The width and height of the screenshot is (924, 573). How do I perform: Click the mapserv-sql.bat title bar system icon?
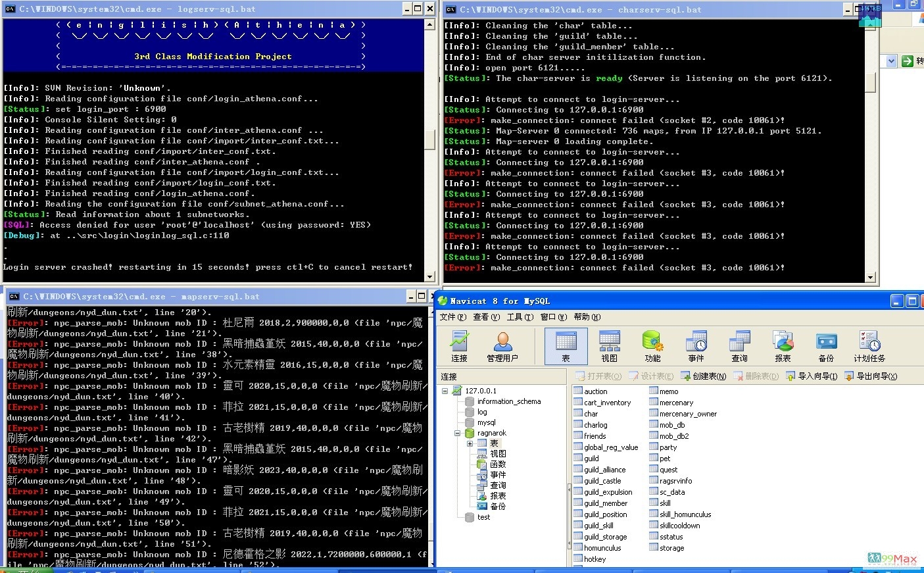[x=14, y=297]
